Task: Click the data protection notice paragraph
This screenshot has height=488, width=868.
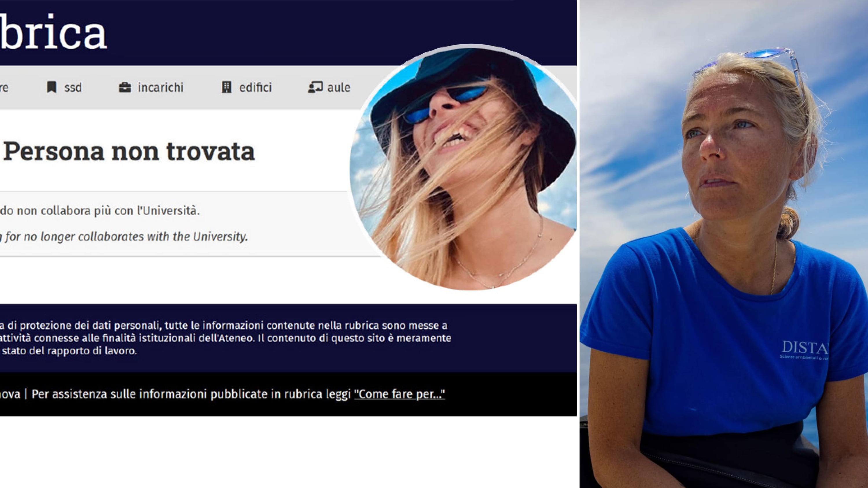Action: 225,338
